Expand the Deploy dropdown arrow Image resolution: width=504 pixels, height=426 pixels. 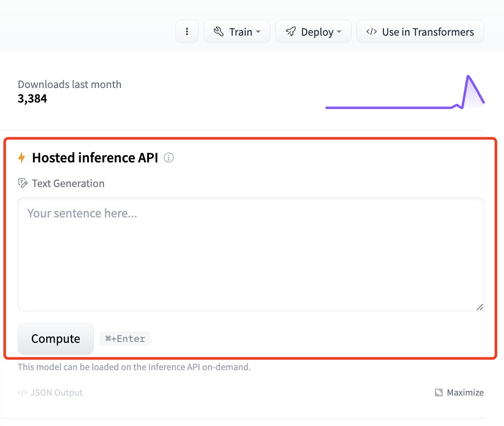(339, 32)
